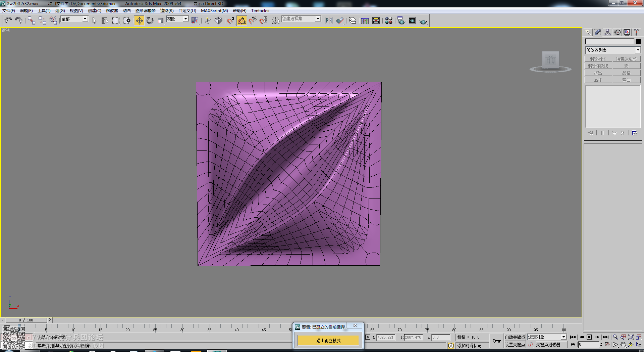Open Tentacles menu
The height and width of the screenshot is (352, 644).
(260, 11)
